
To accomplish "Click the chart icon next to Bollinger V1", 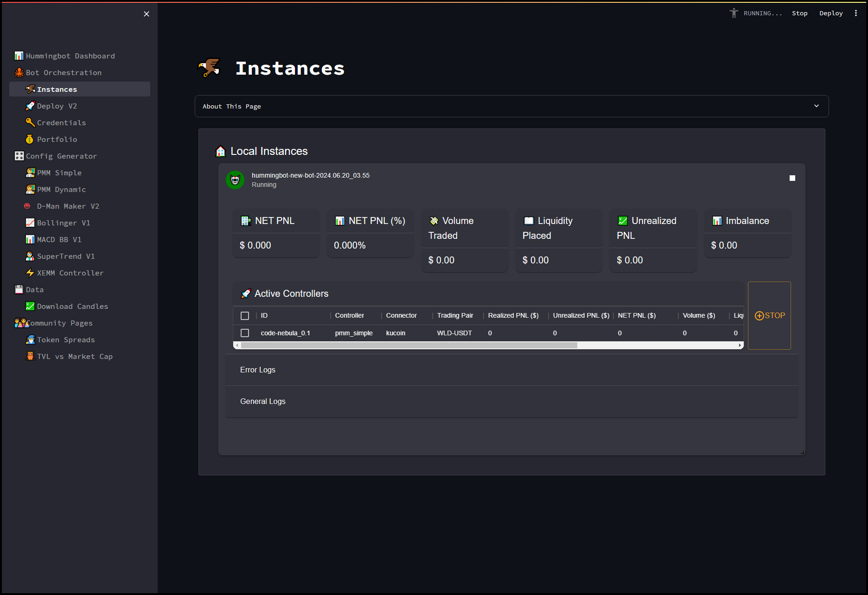I will coord(30,223).
